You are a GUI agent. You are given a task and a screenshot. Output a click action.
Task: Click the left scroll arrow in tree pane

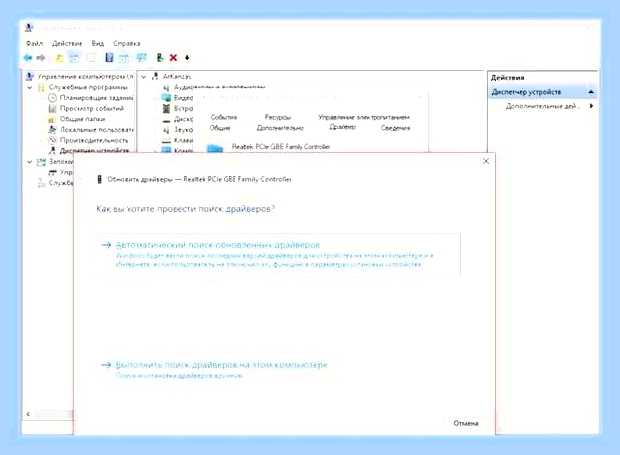pos(28,414)
